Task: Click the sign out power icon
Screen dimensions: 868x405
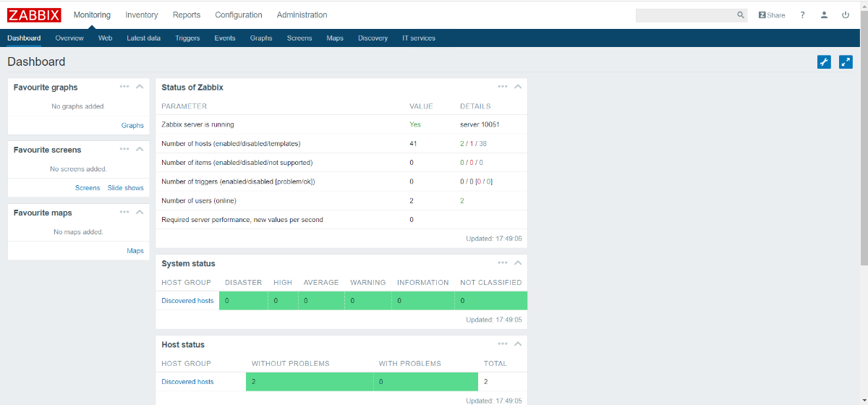Action: click(846, 15)
